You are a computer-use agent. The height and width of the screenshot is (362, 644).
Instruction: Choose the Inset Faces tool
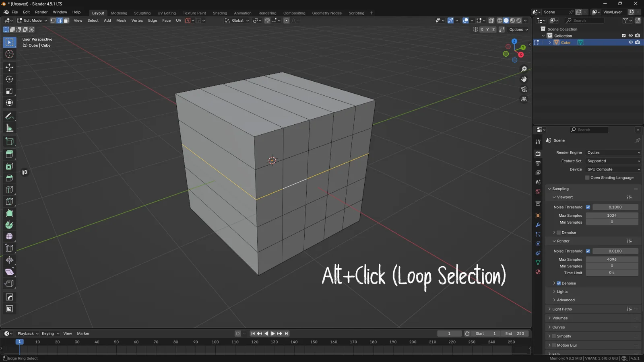click(x=9, y=166)
